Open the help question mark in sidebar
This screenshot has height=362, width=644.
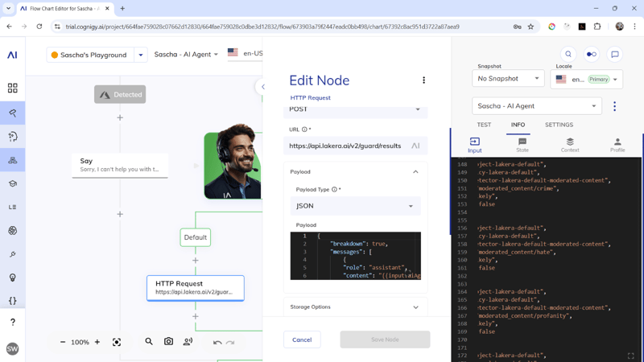pos(12,322)
